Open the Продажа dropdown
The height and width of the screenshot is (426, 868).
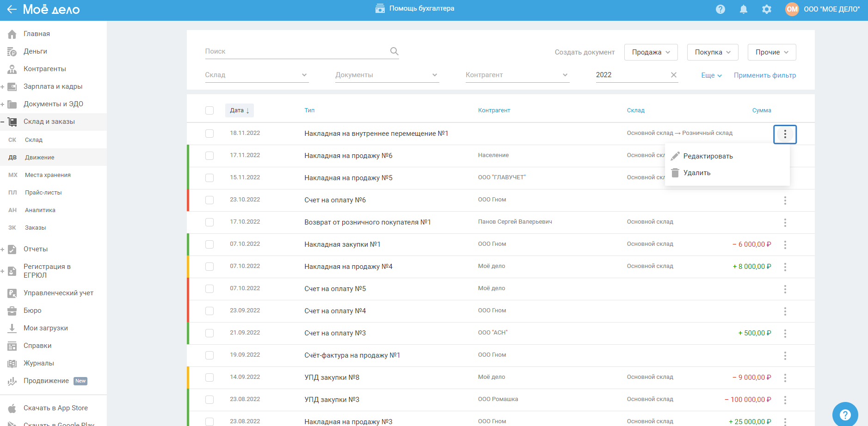click(x=651, y=52)
